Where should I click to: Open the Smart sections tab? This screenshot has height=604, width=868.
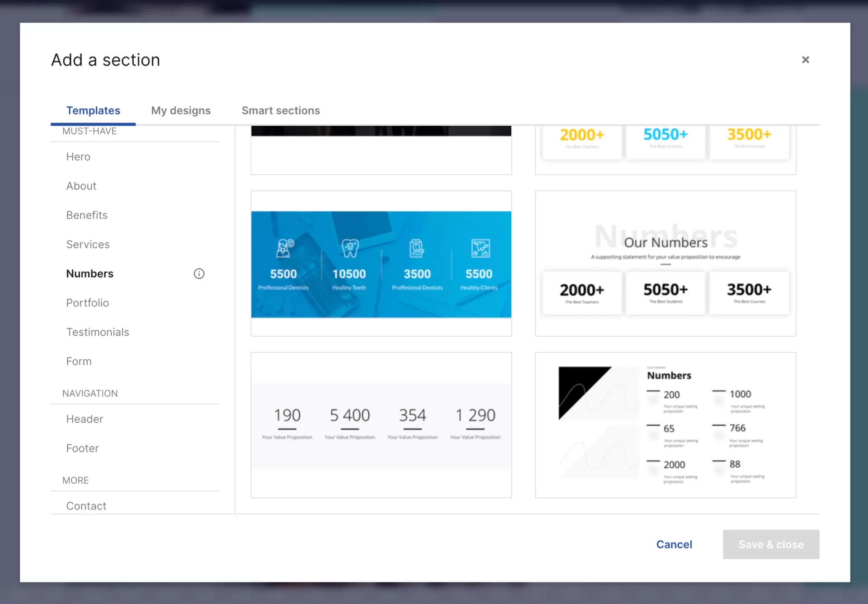281,110
